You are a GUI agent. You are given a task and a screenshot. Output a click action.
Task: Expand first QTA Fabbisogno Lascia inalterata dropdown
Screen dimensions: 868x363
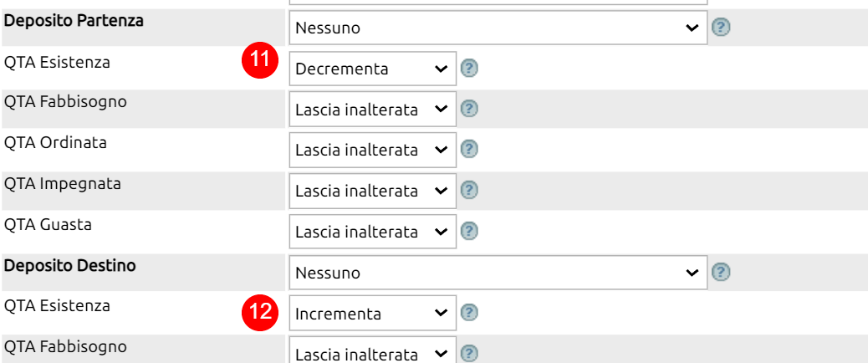tap(373, 110)
